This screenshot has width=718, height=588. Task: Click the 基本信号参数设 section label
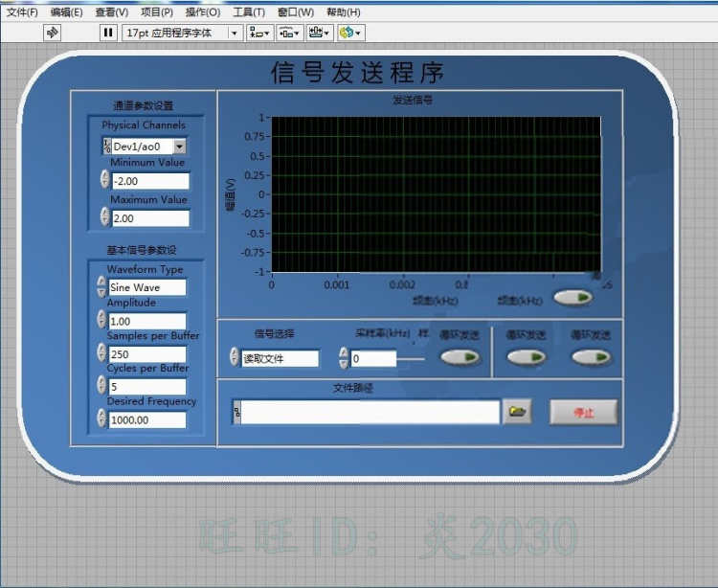point(142,250)
